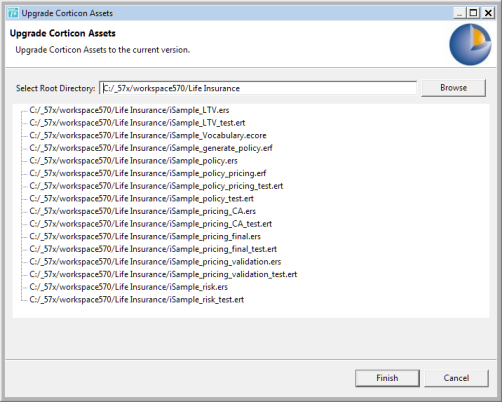Focus the Select Root Directory field
This screenshot has height=402, width=502.
point(258,88)
